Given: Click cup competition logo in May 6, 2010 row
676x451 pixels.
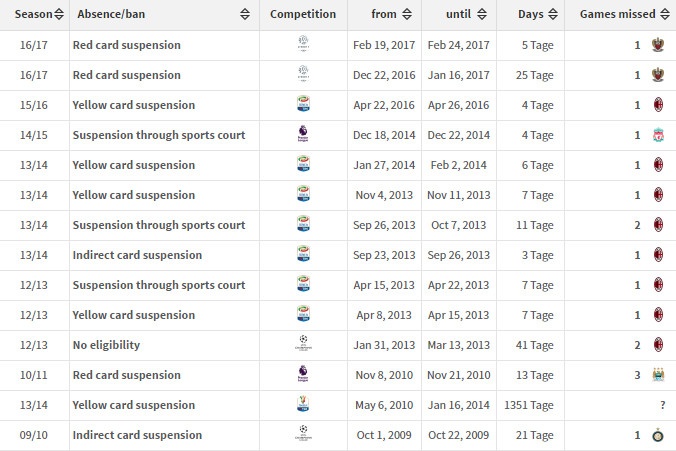Looking at the screenshot, I should pyautogui.click(x=303, y=405).
